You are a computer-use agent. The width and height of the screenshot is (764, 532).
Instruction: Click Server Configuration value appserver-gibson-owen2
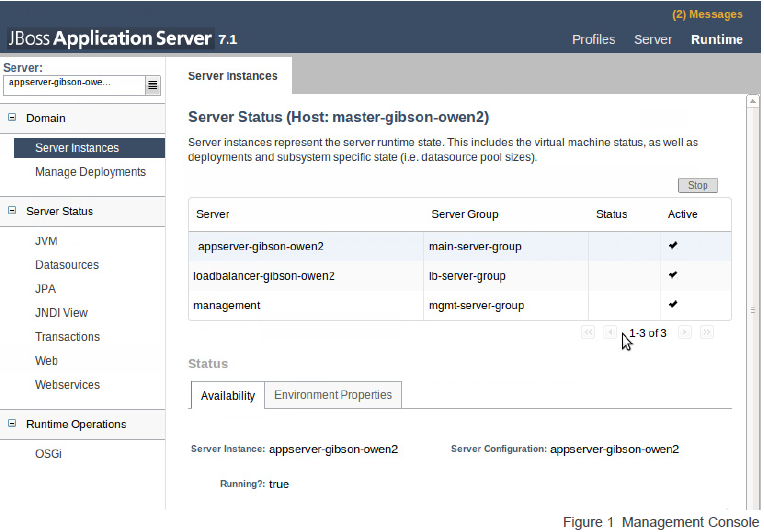point(614,449)
